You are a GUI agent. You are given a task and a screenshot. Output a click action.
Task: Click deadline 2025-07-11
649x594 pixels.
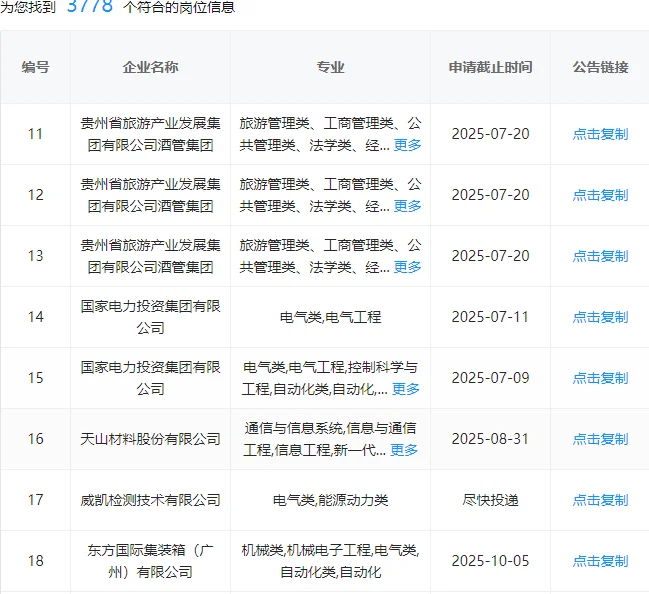[490, 317]
